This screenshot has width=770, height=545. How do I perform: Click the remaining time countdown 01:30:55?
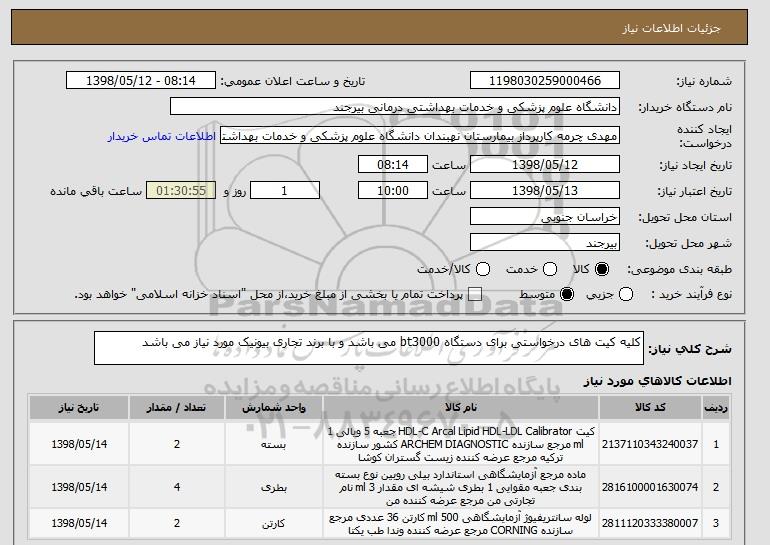[x=181, y=191]
